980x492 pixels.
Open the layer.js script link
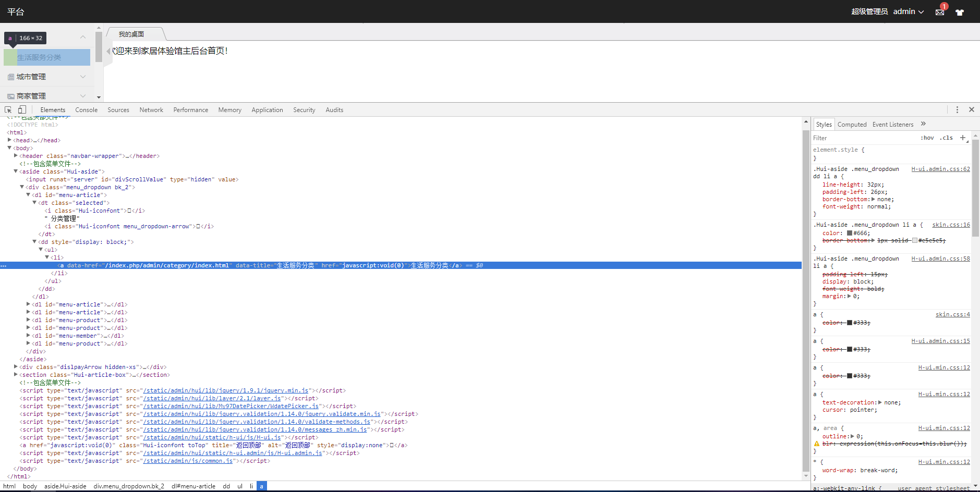tap(212, 398)
